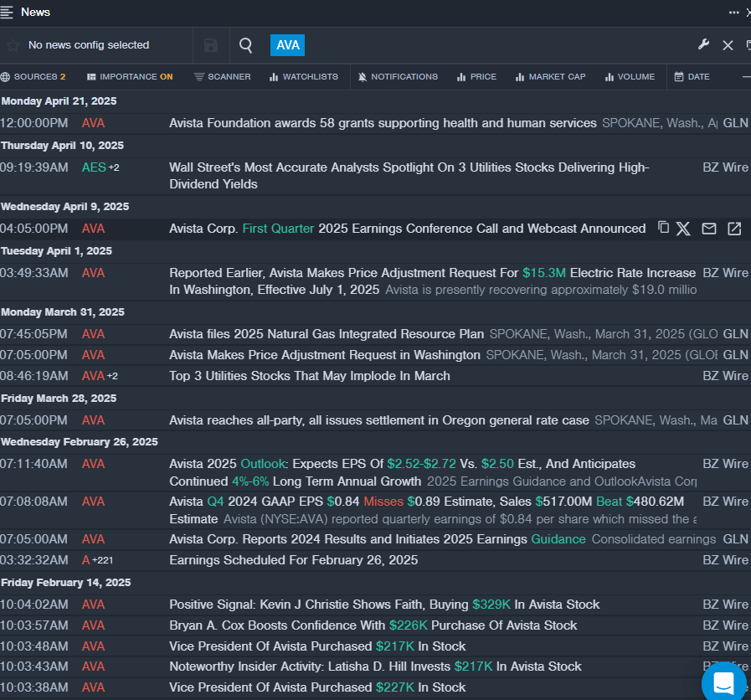The height and width of the screenshot is (700, 751).
Task: Toggle Notifications bell setting
Action: coord(398,77)
